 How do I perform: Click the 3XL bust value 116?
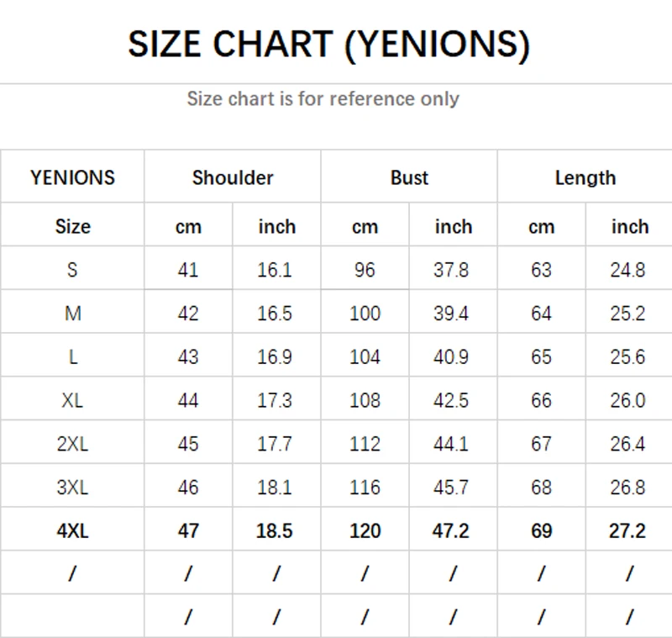click(365, 488)
